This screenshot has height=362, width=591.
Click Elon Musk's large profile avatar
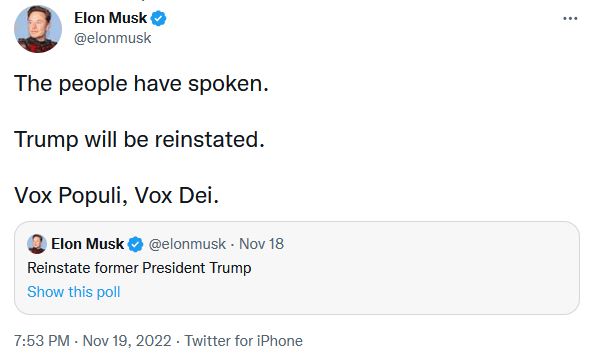click(38, 29)
